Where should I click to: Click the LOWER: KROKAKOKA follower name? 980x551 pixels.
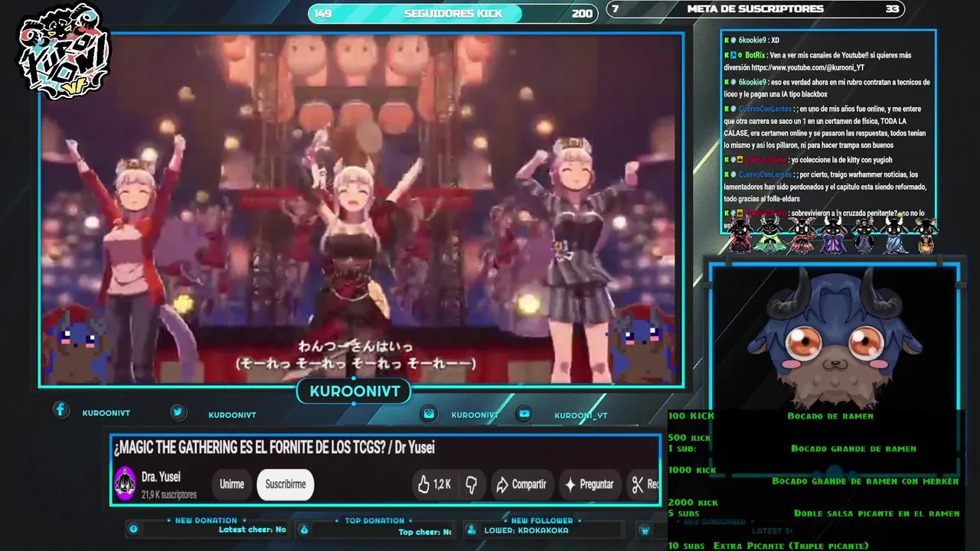coord(526,530)
